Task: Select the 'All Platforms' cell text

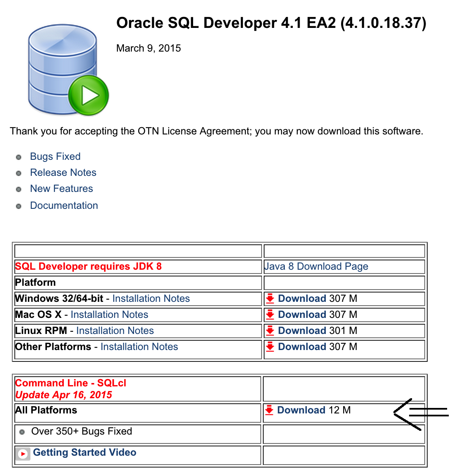Action: point(46,410)
